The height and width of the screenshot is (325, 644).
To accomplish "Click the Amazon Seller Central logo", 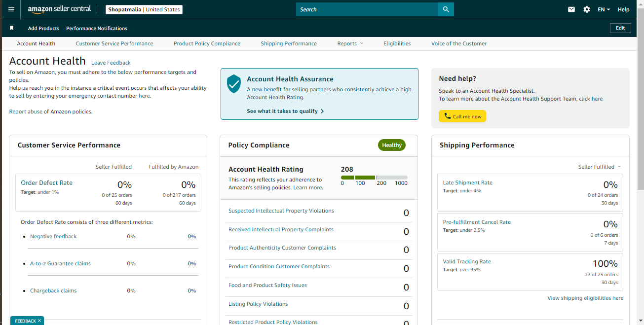I will (x=59, y=9).
